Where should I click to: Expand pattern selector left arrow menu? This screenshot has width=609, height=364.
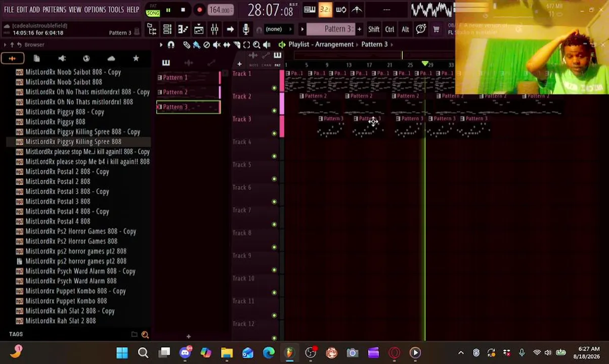coord(302,29)
